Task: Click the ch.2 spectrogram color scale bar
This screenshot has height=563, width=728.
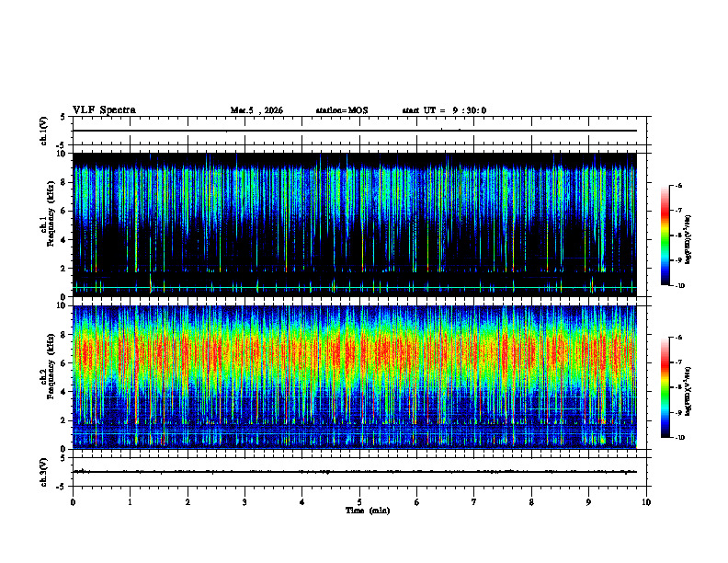Action: pyautogui.click(x=665, y=387)
